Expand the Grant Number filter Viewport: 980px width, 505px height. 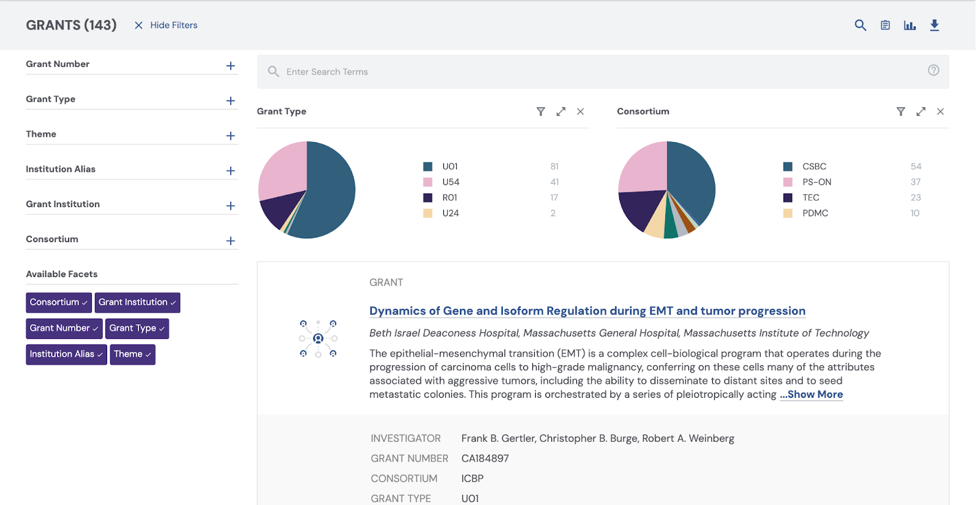pos(230,66)
